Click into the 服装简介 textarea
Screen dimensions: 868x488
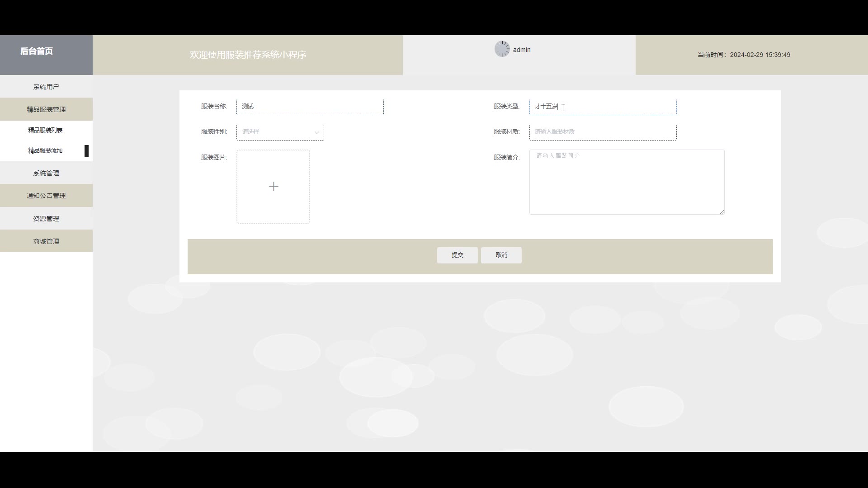(x=627, y=182)
